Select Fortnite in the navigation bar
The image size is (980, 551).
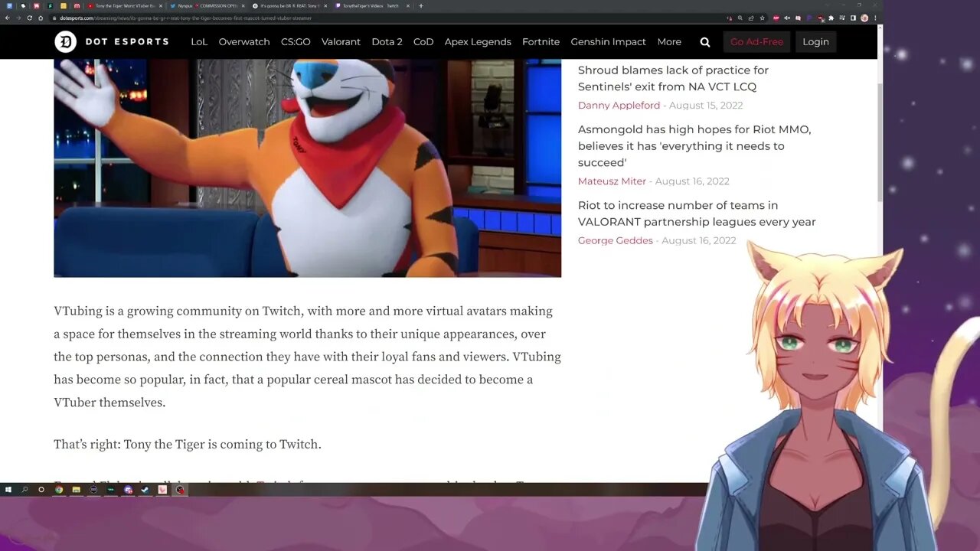pyautogui.click(x=541, y=42)
